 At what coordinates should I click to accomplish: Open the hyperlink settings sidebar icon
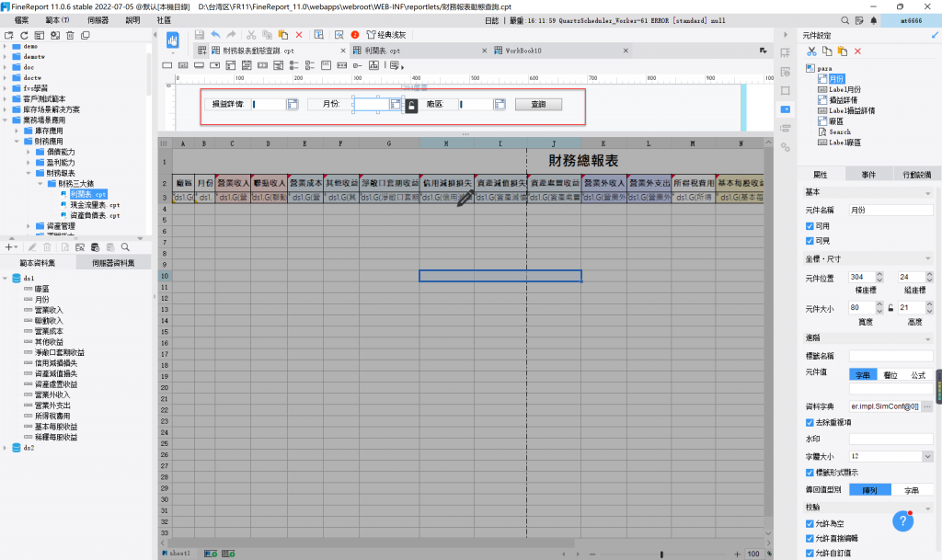click(x=786, y=146)
